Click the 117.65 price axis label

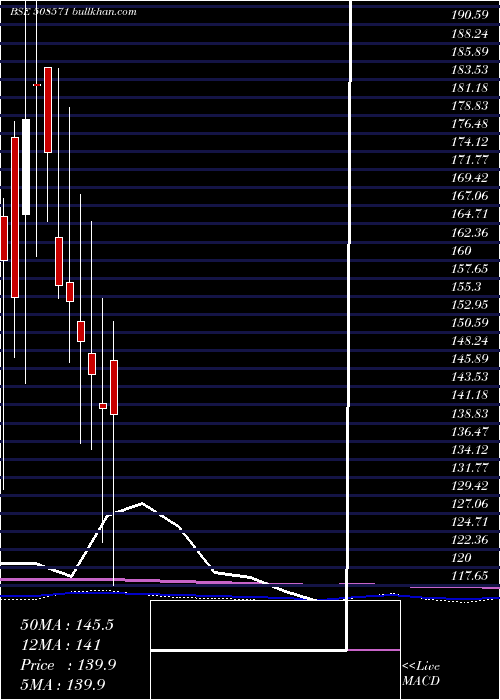pos(469,576)
